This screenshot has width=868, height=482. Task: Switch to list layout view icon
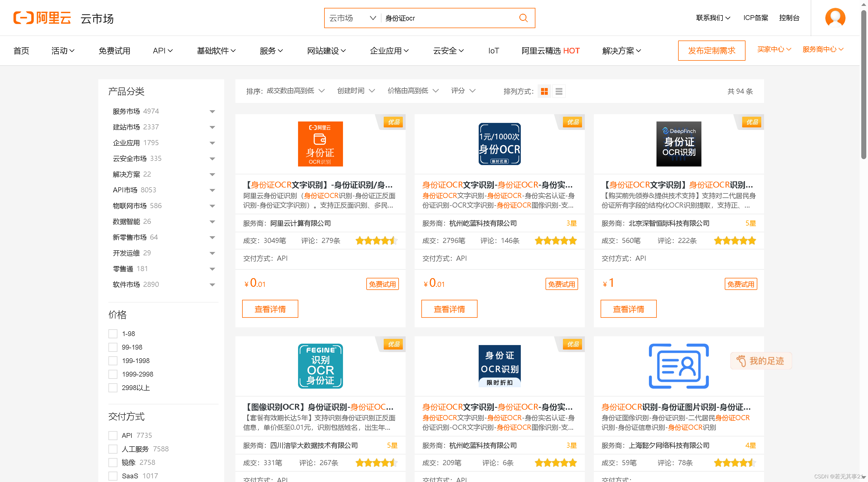point(559,91)
